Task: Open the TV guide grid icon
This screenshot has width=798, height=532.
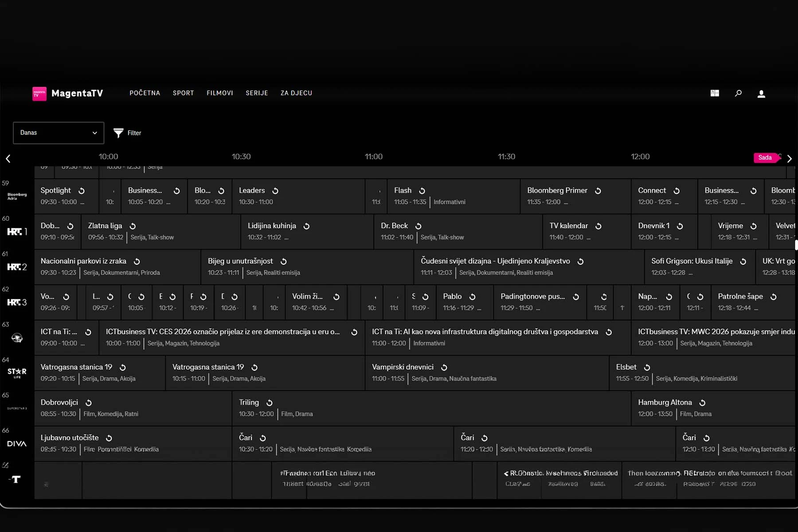Action: (x=715, y=93)
